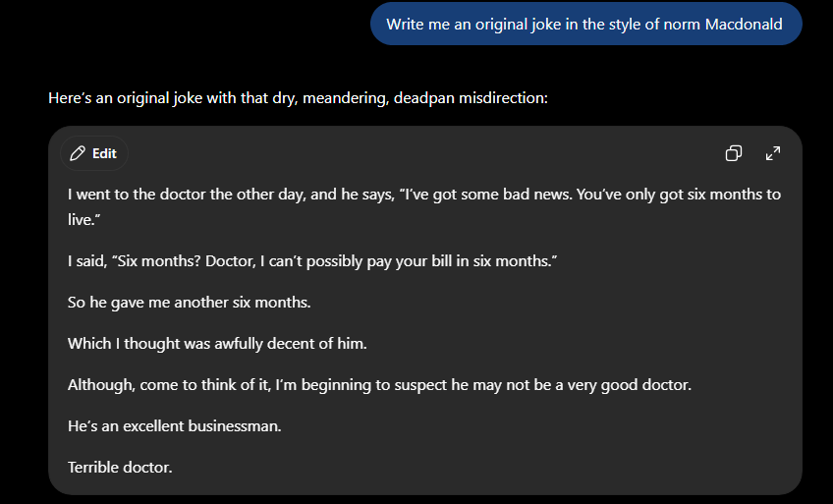Click the phrase 'deadpan misdirection' in the intro
The width and height of the screenshot is (833, 504).
click(x=471, y=98)
